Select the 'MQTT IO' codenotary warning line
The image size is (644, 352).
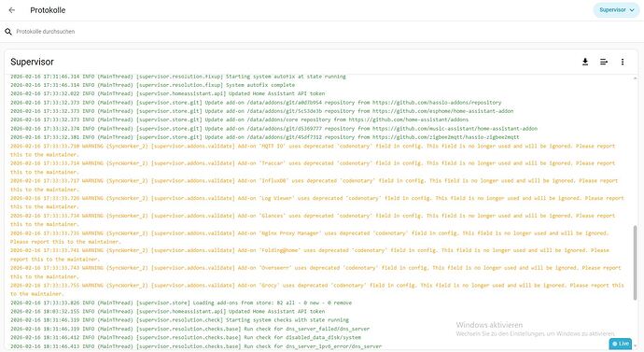[313, 150]
